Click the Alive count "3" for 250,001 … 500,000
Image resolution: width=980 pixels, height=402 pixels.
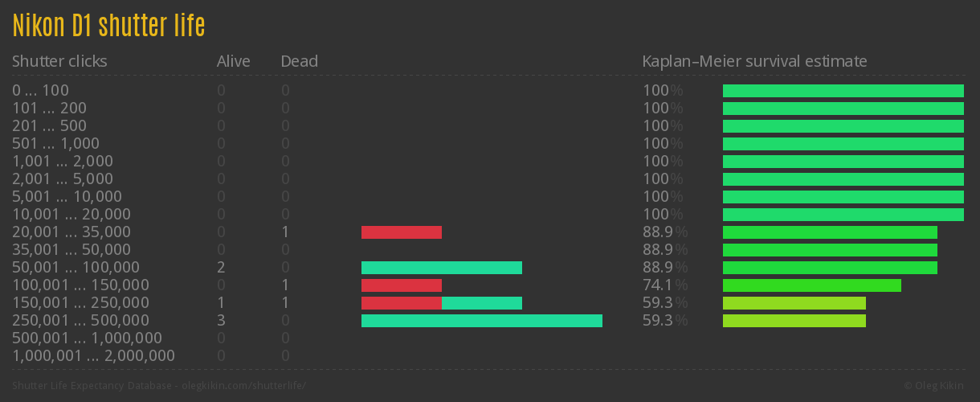(221, 321)
